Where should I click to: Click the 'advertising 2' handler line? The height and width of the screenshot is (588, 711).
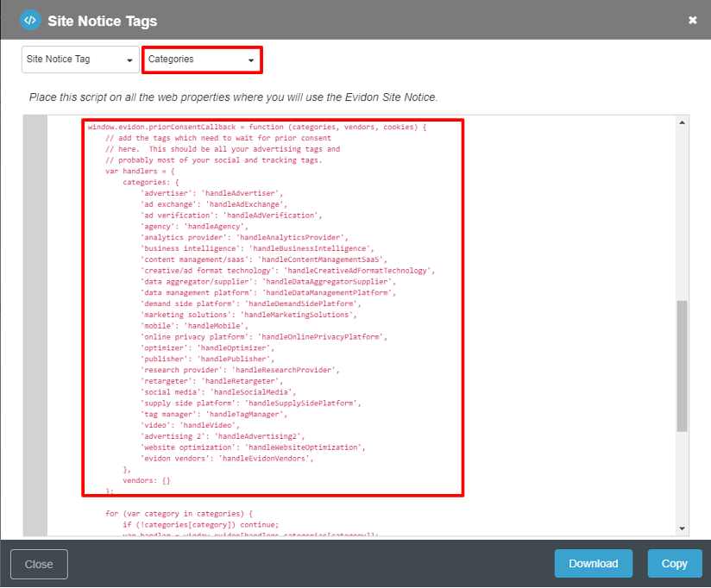(223, 436)
